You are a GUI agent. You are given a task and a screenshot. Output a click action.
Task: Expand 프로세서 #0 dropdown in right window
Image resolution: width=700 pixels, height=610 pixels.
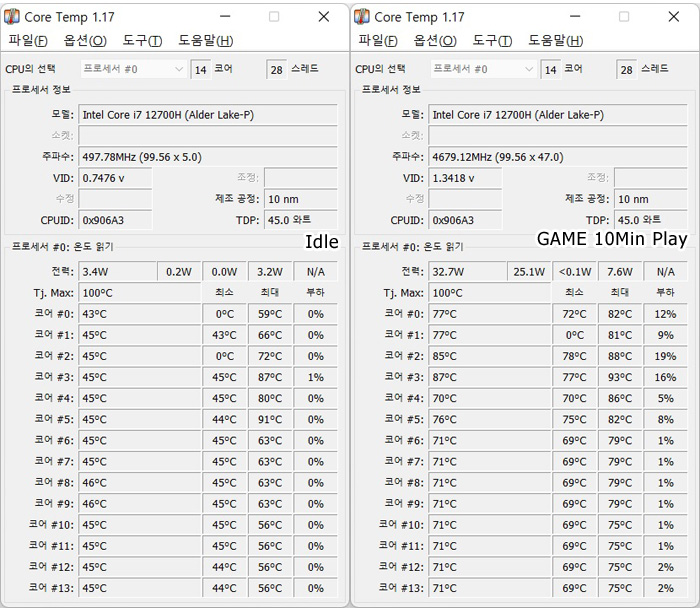pos(483,69)
